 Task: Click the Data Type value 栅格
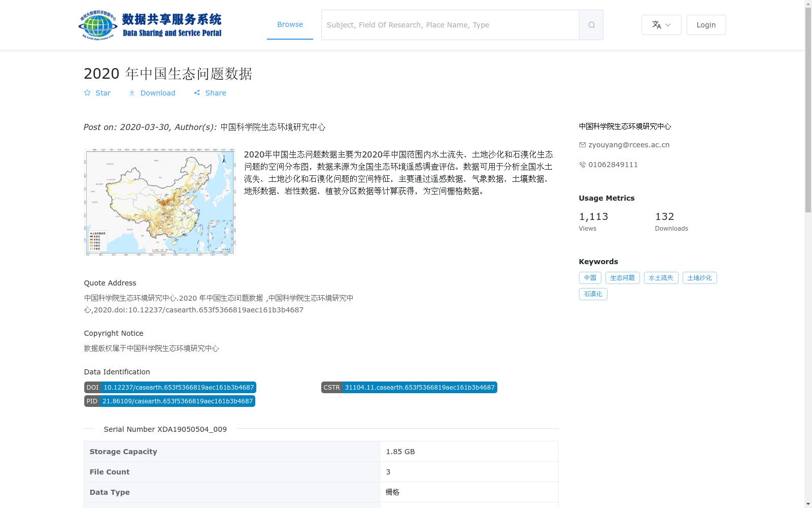pyautogui.click(x=393, y=492)
